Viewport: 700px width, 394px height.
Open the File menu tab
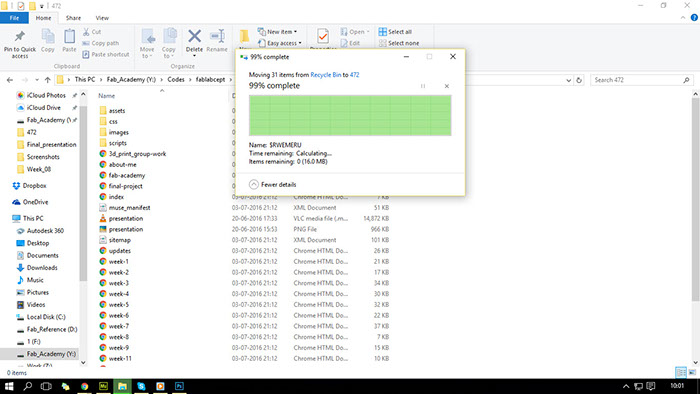[14, 18]
